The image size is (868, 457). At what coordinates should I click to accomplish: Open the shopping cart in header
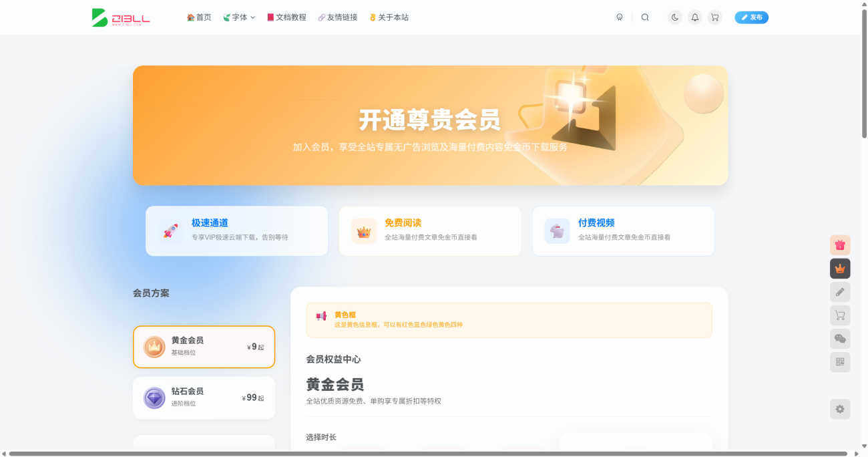coord(715,17)
